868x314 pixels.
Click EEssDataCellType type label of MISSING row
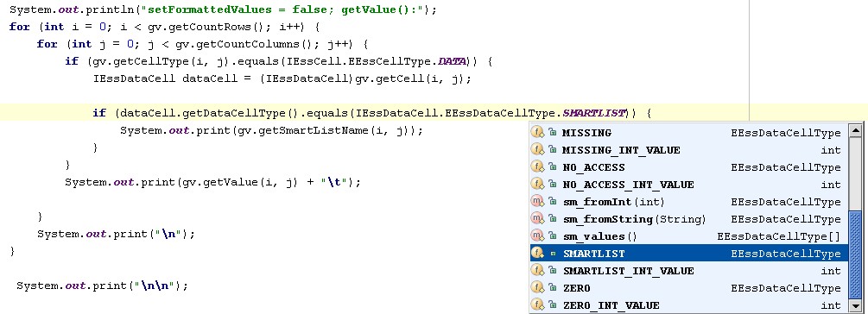click(x=785, y=133)
